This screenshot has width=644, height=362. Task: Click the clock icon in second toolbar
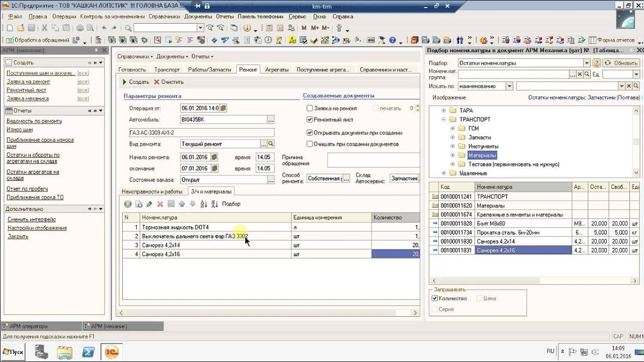[268, 40]
